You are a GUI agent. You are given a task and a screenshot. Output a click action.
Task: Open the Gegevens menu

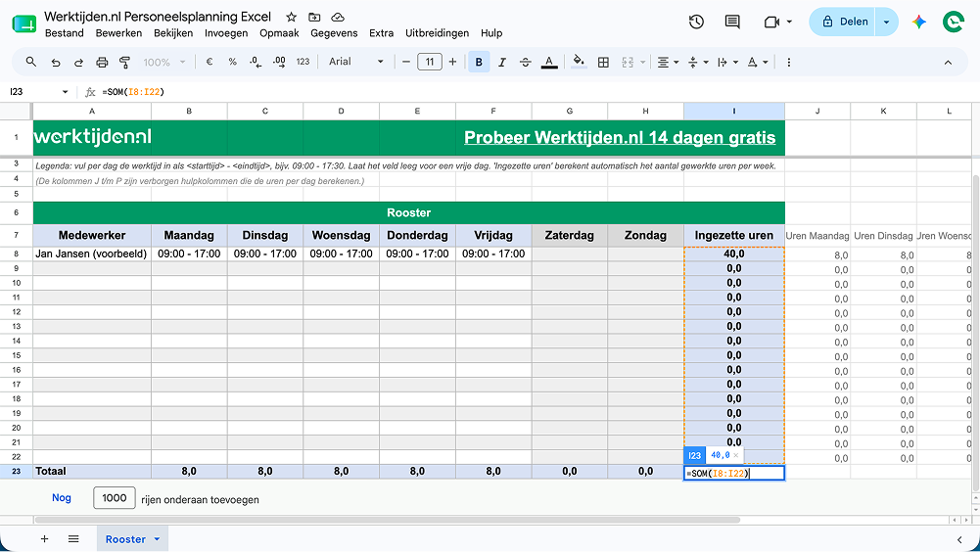[x=335, y=33]
